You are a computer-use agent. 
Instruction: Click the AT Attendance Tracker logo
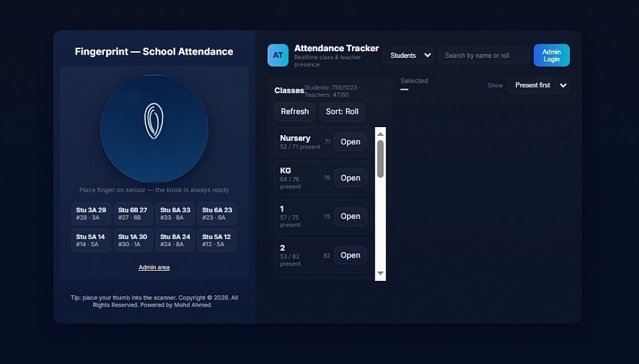pos(278,55)
